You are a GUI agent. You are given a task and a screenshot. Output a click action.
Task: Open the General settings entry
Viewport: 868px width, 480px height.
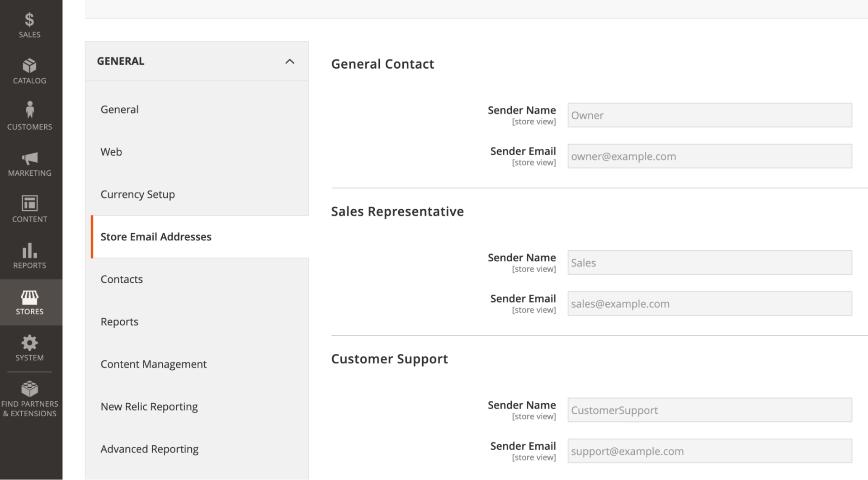pos(119,109)
